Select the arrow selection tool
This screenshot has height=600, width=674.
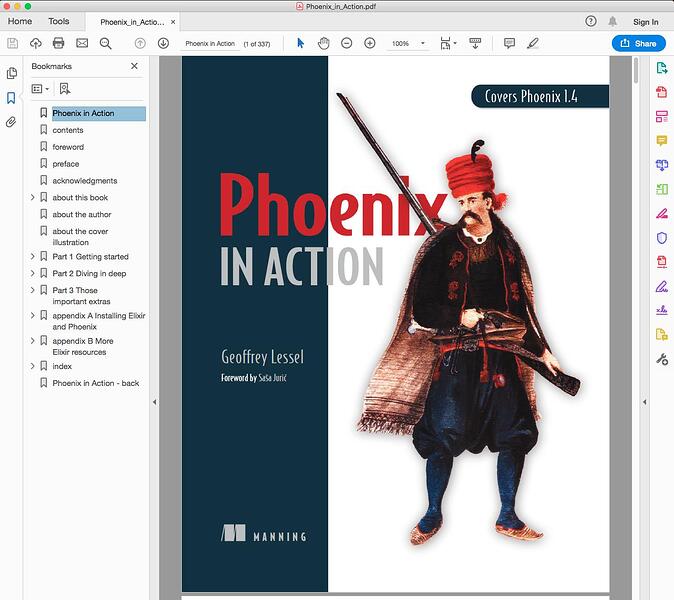(300, 43)
